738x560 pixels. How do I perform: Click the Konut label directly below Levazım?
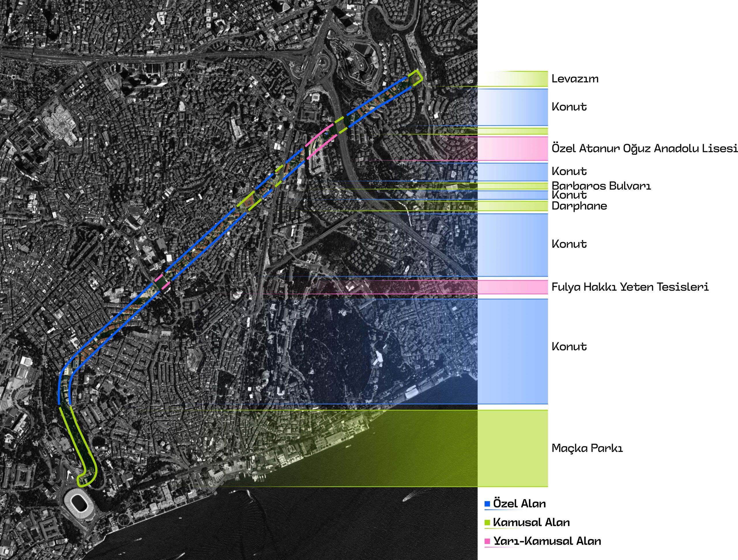(569, 107)
